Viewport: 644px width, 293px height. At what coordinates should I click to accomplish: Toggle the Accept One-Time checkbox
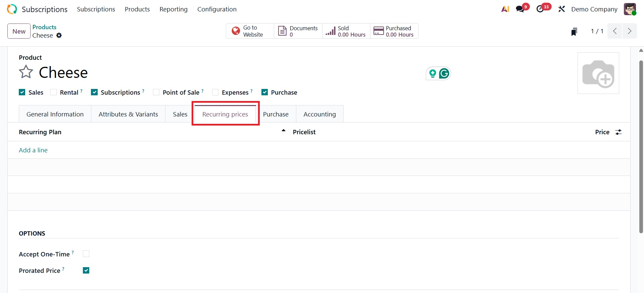(x=86, y=254)
